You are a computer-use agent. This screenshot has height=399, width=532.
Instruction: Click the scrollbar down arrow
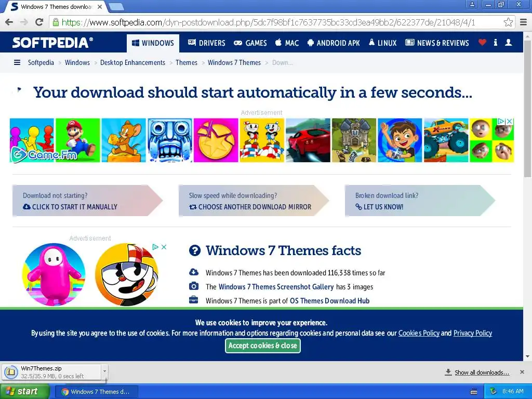coord(528,356)
